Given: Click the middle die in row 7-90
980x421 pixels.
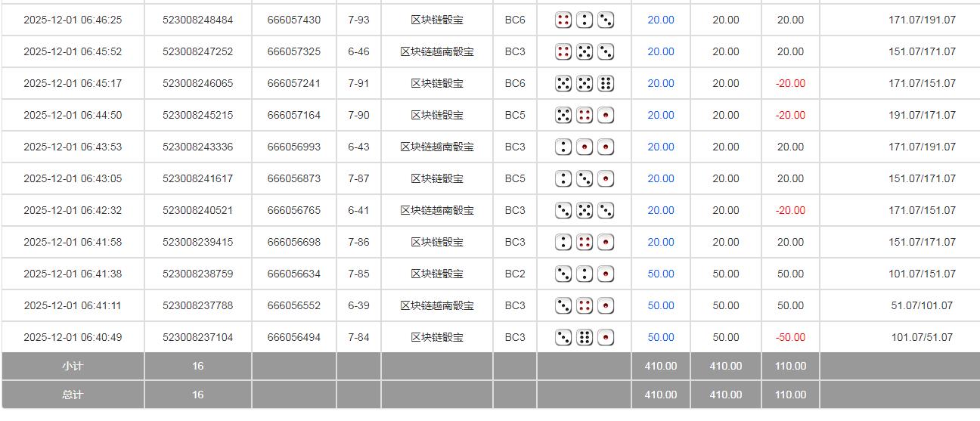Looking at the screenshot, I should tap(585, 116).
